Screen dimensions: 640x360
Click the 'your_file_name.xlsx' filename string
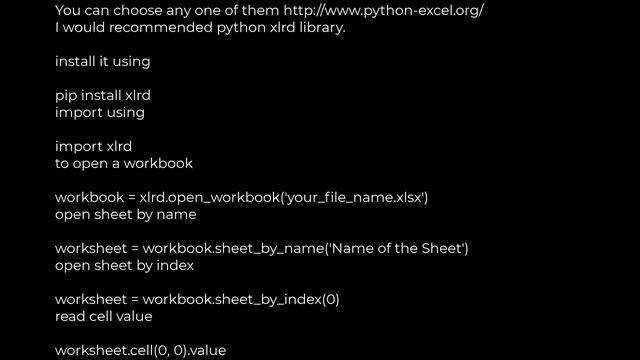point(355,198)
